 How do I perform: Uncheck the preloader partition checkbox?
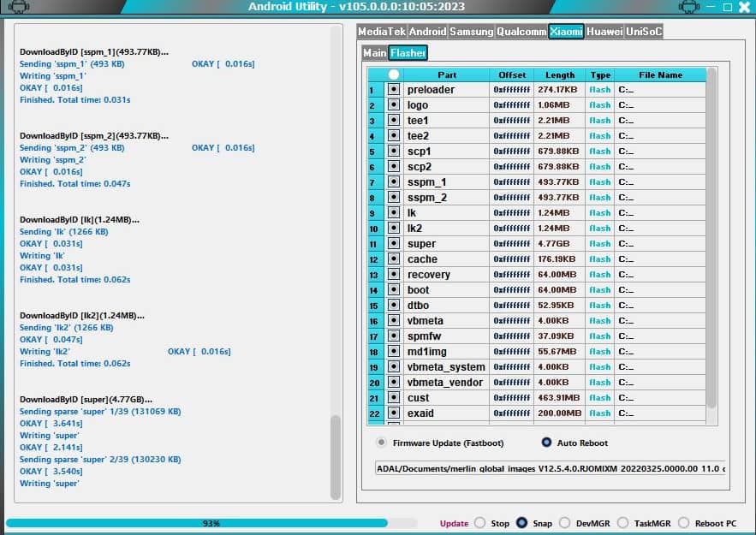tap(394, 89)
